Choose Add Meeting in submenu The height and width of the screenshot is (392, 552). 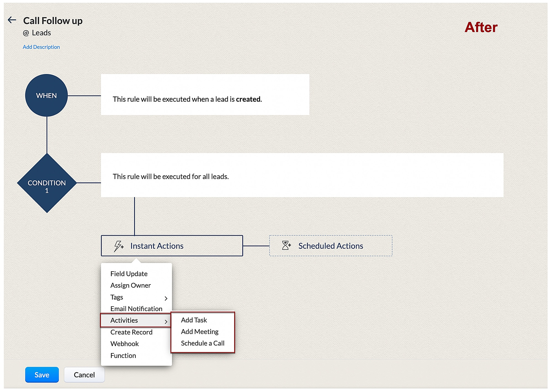[200, 332]
